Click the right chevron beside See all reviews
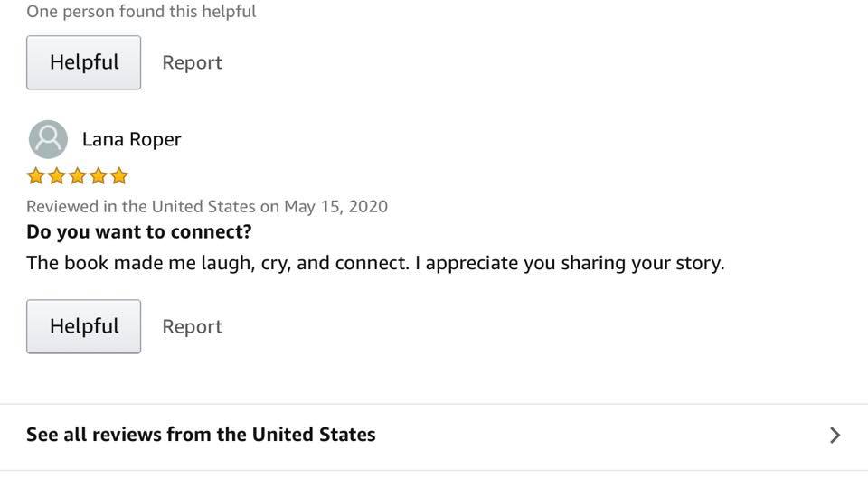868x488 pixels. (x=835, y=436)
